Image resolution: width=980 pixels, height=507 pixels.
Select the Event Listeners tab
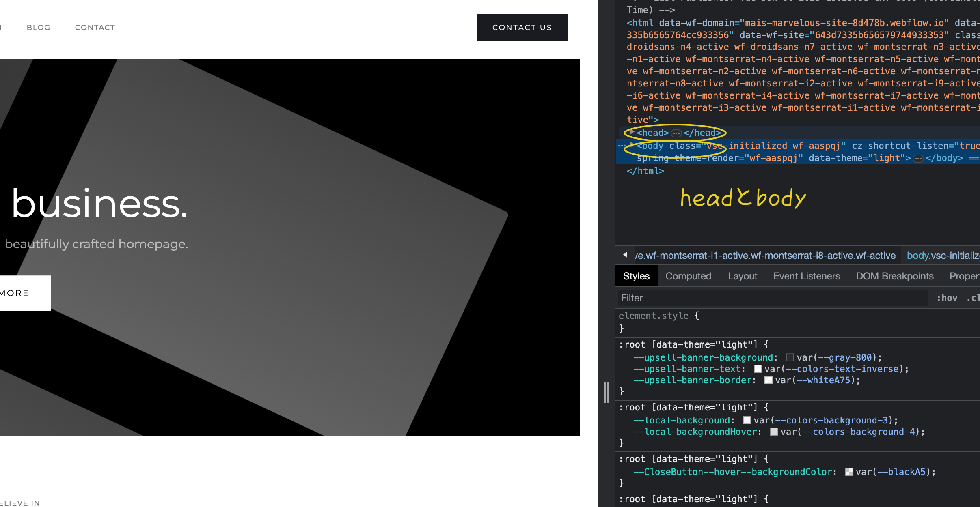[x=806, y=276]
